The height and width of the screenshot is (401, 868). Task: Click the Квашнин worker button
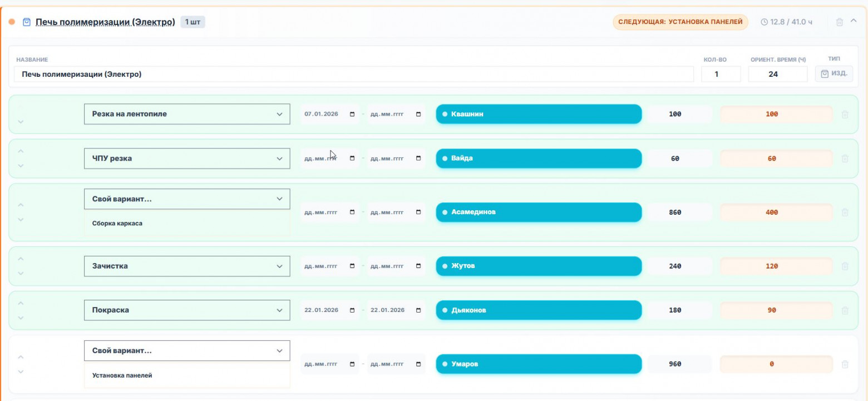(539, 114)
